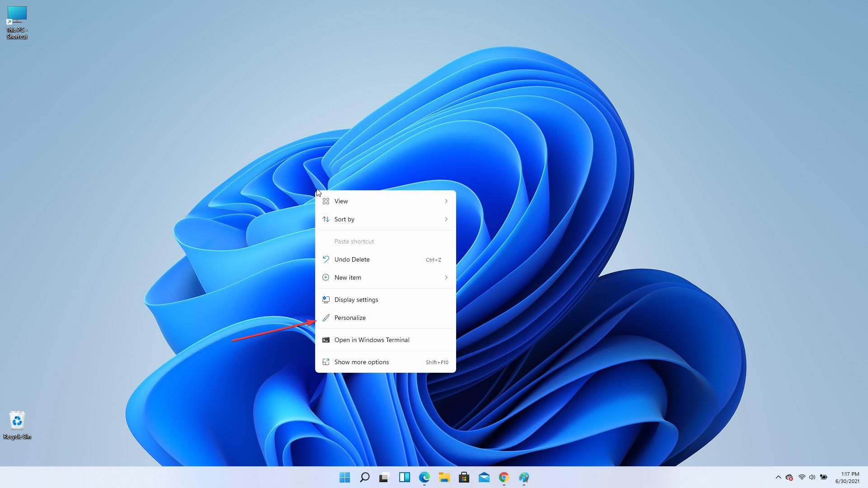Launch Microsoft Edge from taskbar
The image size is (868, 488).
[x=424, y=477]
